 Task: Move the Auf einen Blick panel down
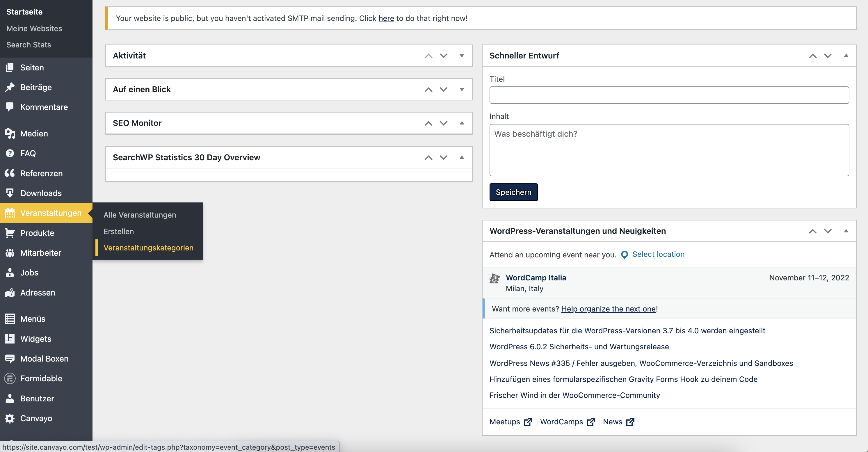coord(443,89)
